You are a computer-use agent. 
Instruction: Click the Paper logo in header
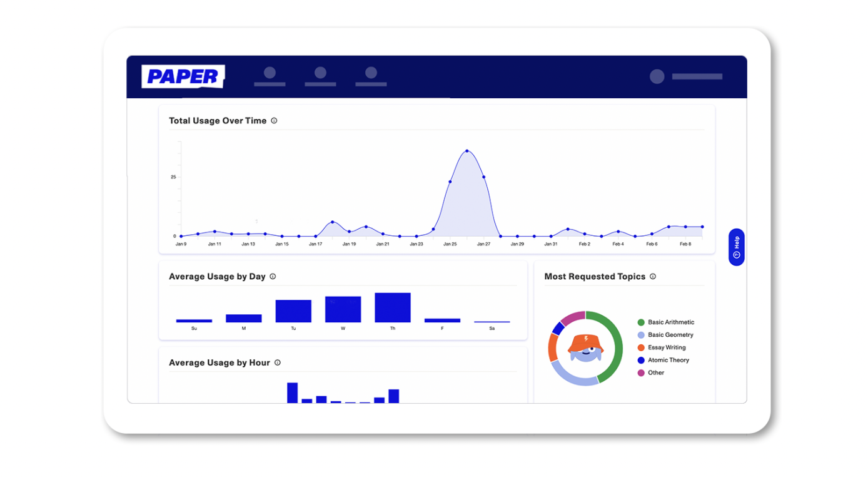click(183, 76)
